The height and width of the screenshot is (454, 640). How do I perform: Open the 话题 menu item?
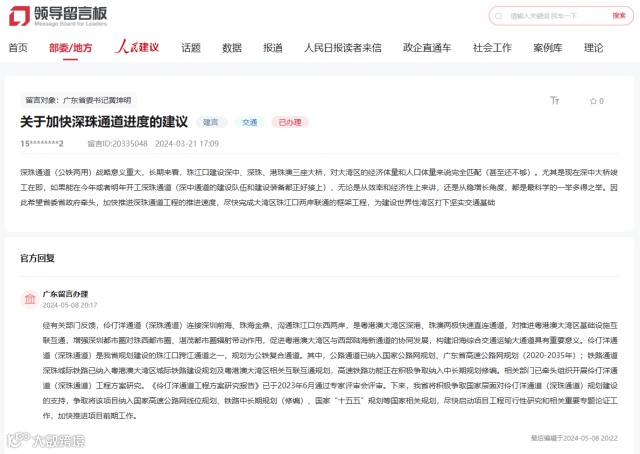click(x=191, y=48)
